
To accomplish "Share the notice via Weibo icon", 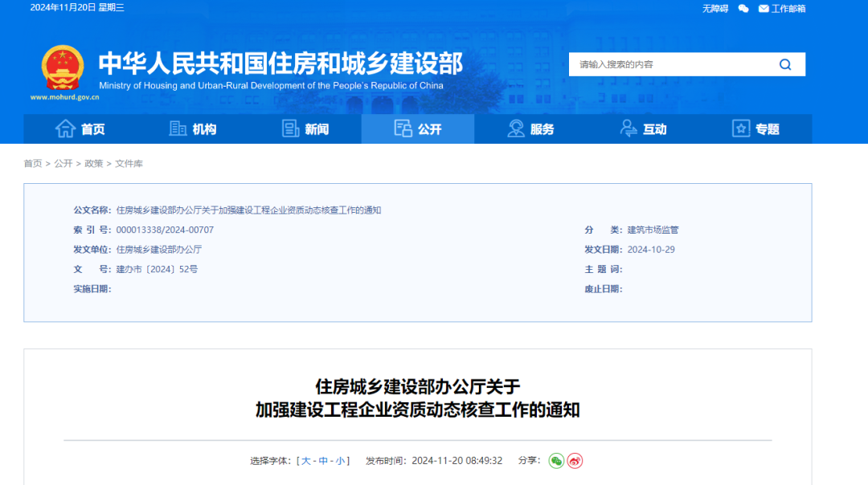I will (x=575, y=461).
